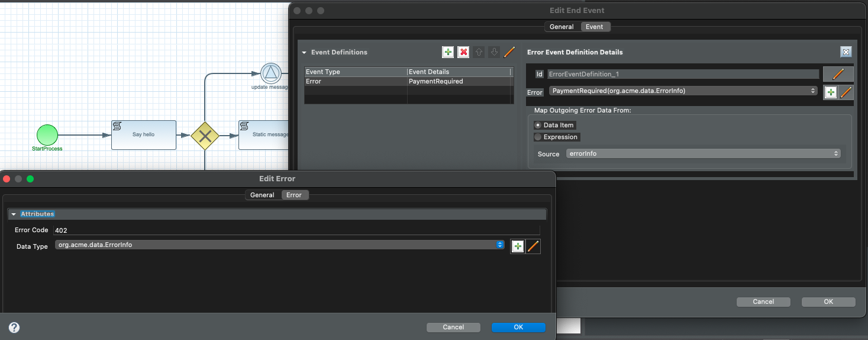Choose Expression radio button

[x=537, y=137]
